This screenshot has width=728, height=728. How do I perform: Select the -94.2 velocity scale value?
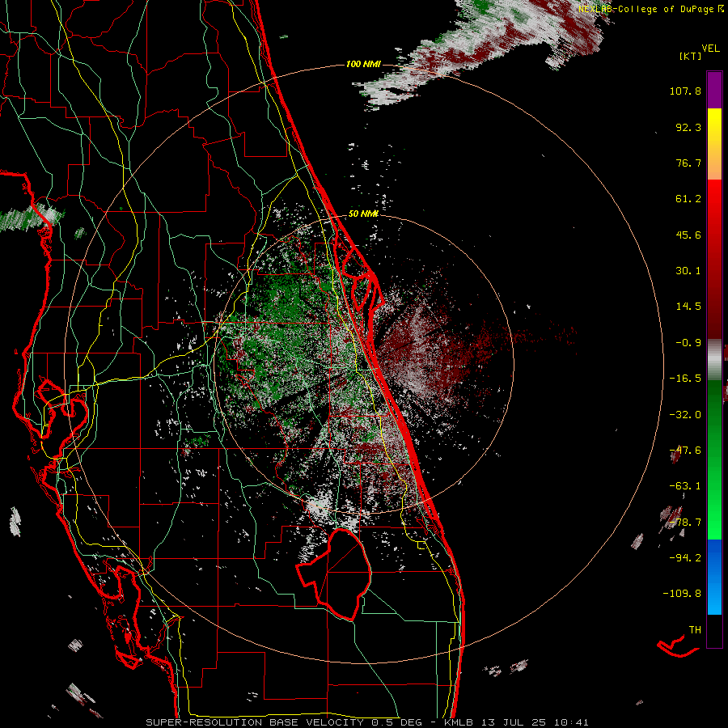(685, 558)
